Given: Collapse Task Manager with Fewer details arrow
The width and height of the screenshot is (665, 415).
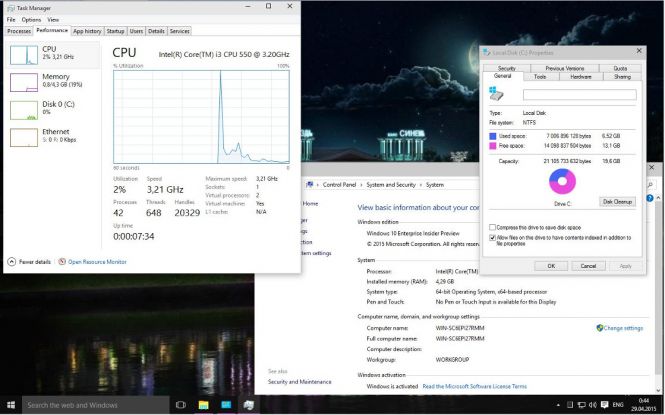Looking at the screenshot, I should point(11,262).
